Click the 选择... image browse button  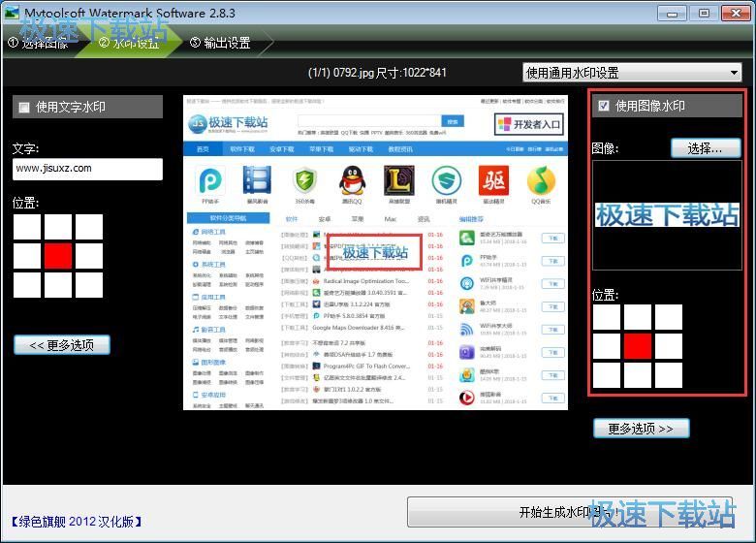click(706, 148)
